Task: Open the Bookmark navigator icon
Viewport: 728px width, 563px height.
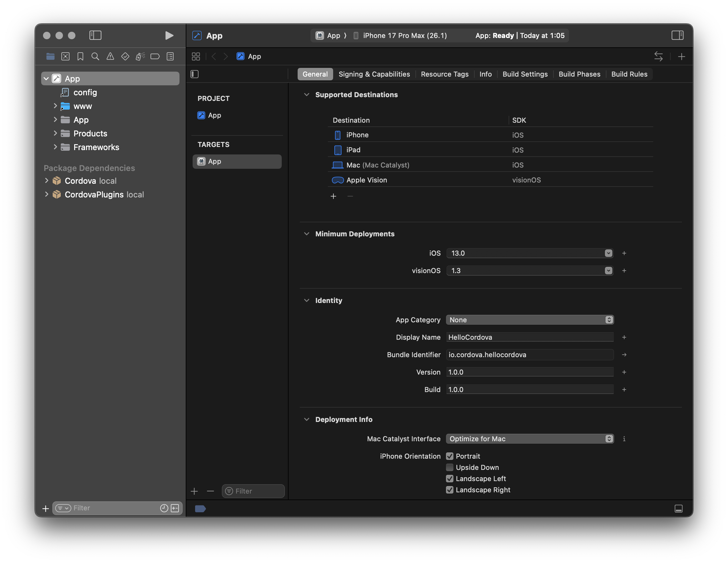Action: pos(80,56)
